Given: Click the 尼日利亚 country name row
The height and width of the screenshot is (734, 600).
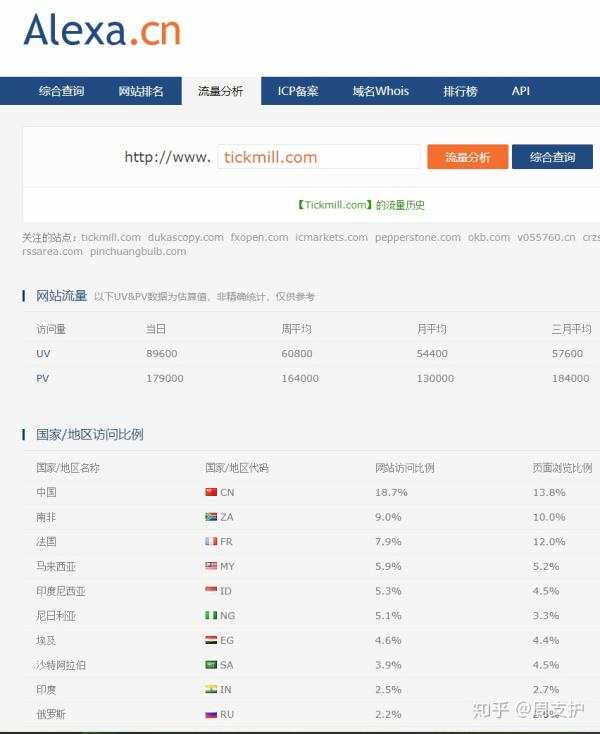Looking at the screenshot, I should (x=56, y=616).
